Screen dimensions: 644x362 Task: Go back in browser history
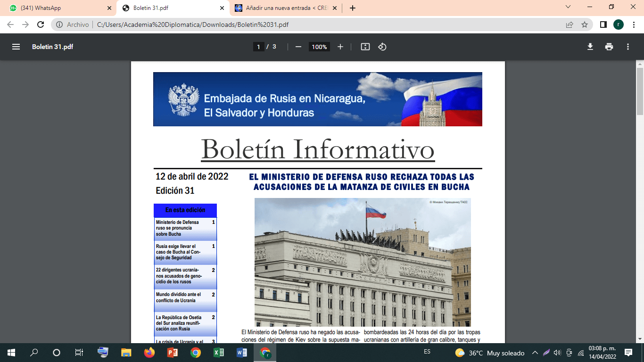click(x=10, y=25)
